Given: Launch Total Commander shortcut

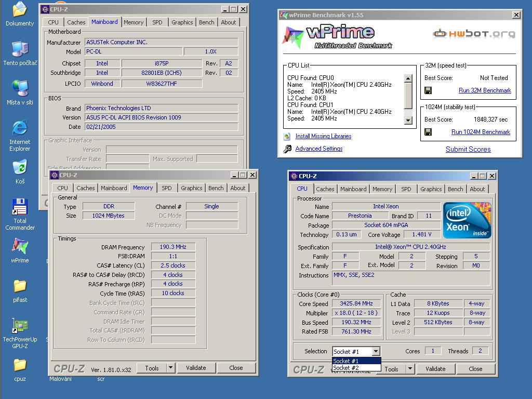Looking at the screenshot, I should pyautogui.click(x=20, y=215).
